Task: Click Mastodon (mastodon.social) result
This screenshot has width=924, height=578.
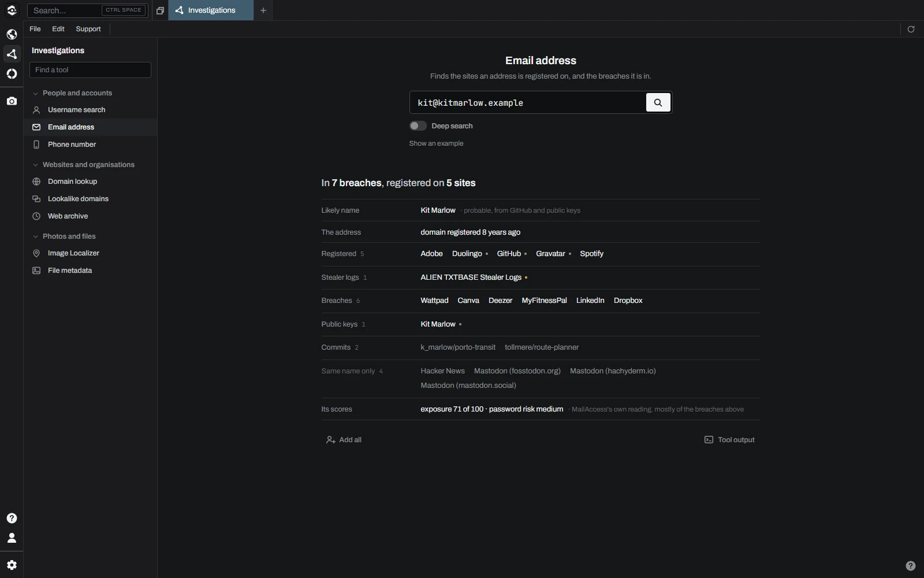Action: pos(468,386)
